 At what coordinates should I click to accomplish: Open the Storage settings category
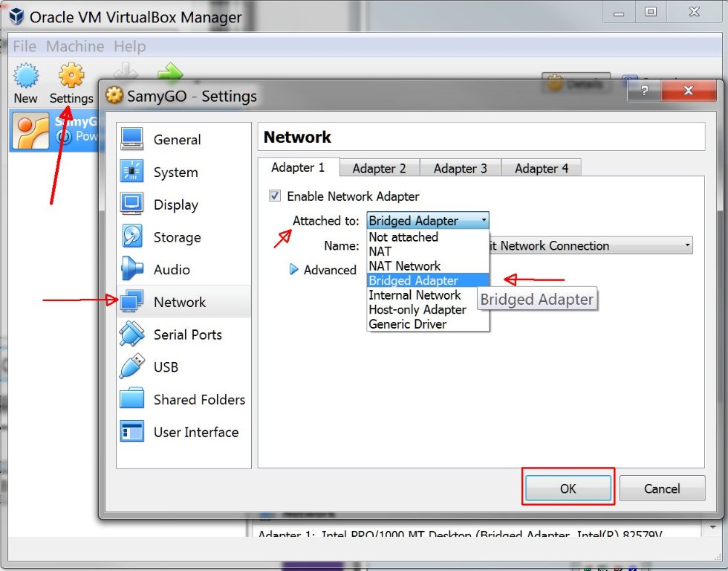pos(183,237)
